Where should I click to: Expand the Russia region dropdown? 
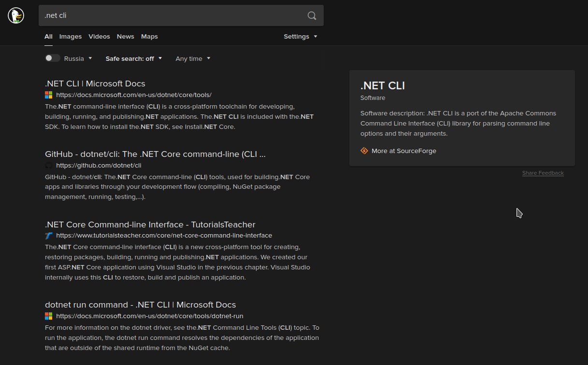pyautogui.click(x=78, y=58)
